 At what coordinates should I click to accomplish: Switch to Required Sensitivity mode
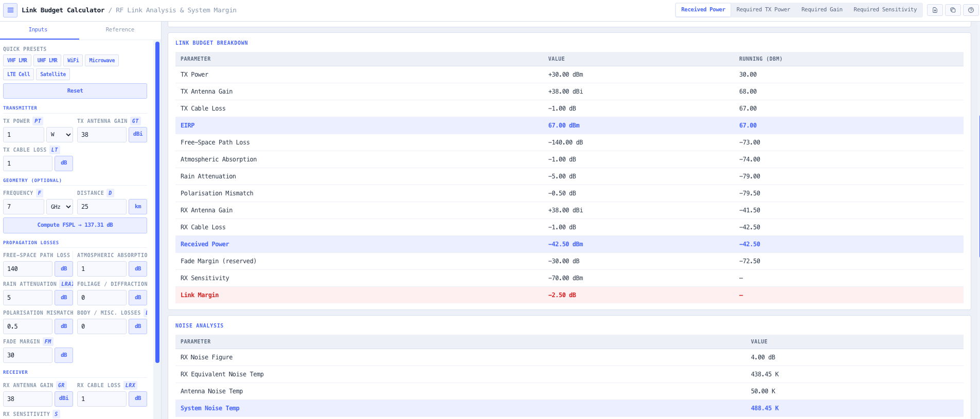click(885, 10)
